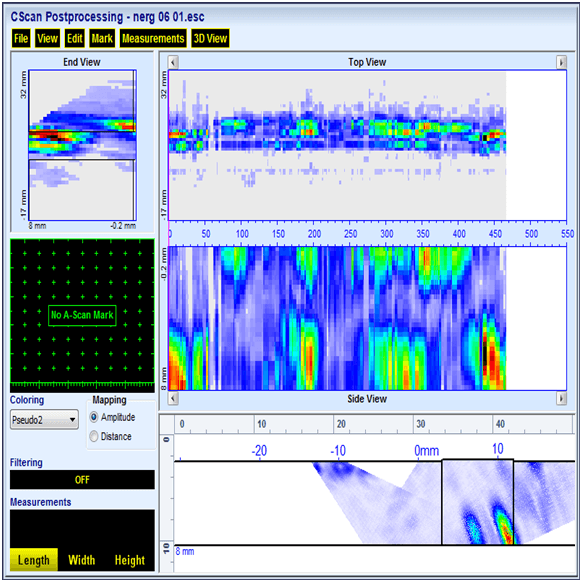The width and height of the screenshot is (582, 582).
Task: Click the No A-Scan Mark display
Action: coord(82,315)
